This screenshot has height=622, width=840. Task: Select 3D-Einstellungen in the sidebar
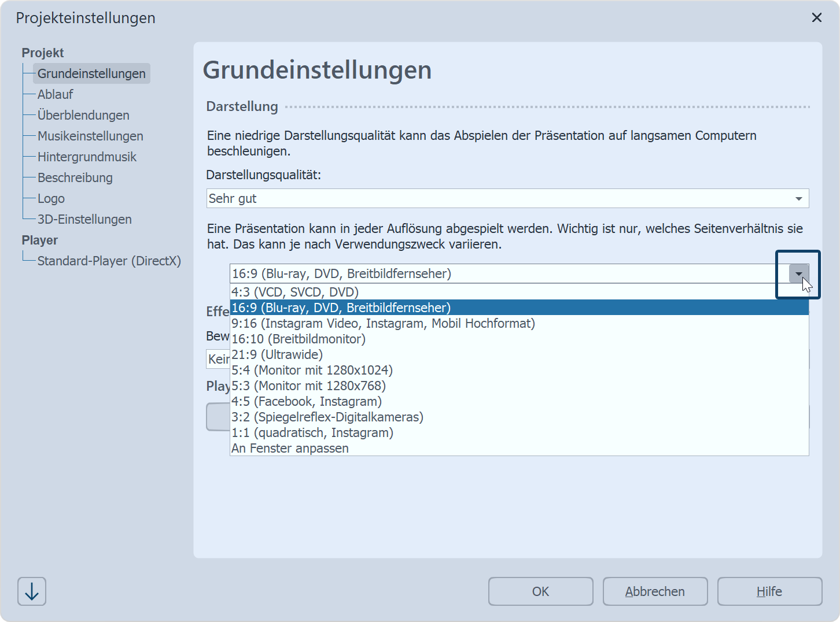[x=84, y=219]
